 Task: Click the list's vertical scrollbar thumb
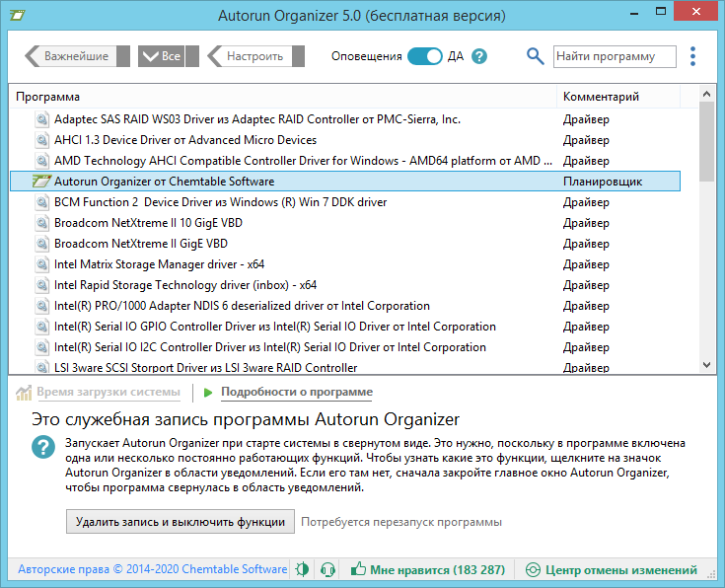pos(706,141)
